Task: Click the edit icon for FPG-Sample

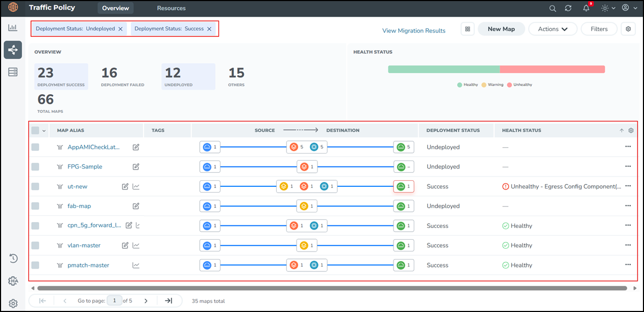Action: click(136, 166)
